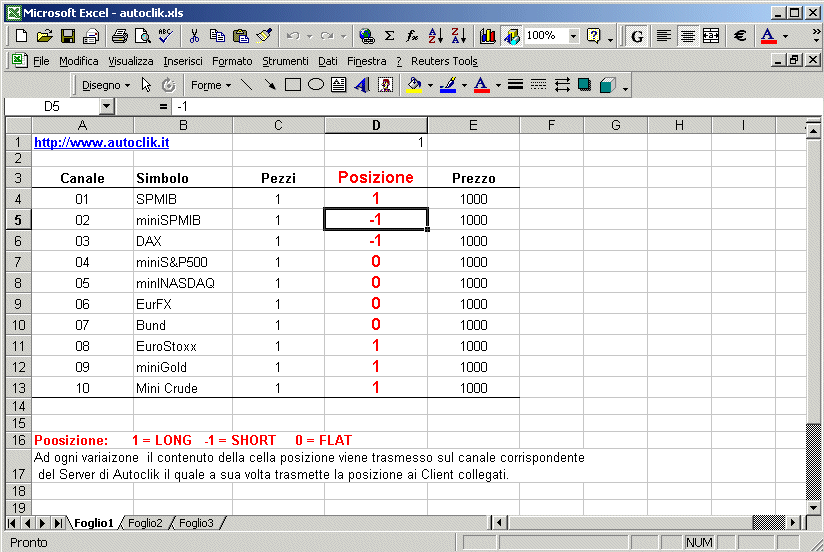Image resolution: width=824 pixels, height=552 pixels.
Task: Save the workbook with the floppy disk icon
Action: pyautogui.click(x=68, y=36)
